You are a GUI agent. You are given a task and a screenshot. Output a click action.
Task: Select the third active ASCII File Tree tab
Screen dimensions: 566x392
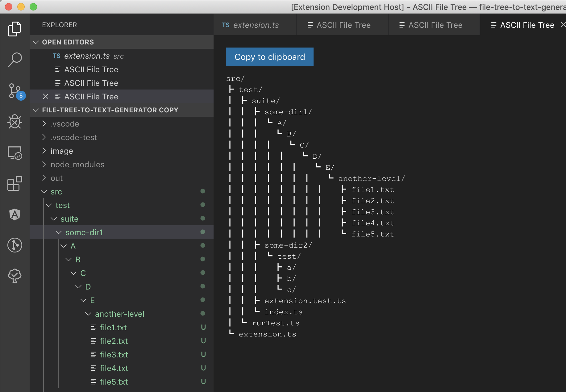tap(523, 25)
